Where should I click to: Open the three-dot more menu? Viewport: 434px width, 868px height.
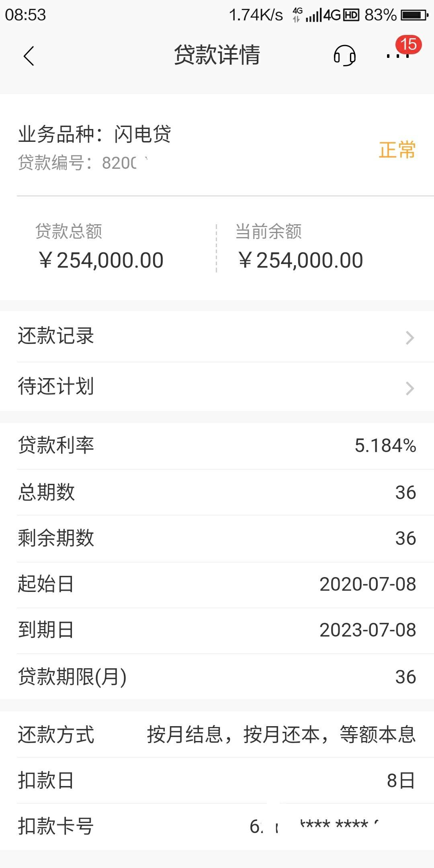click(x=397, y=56)
